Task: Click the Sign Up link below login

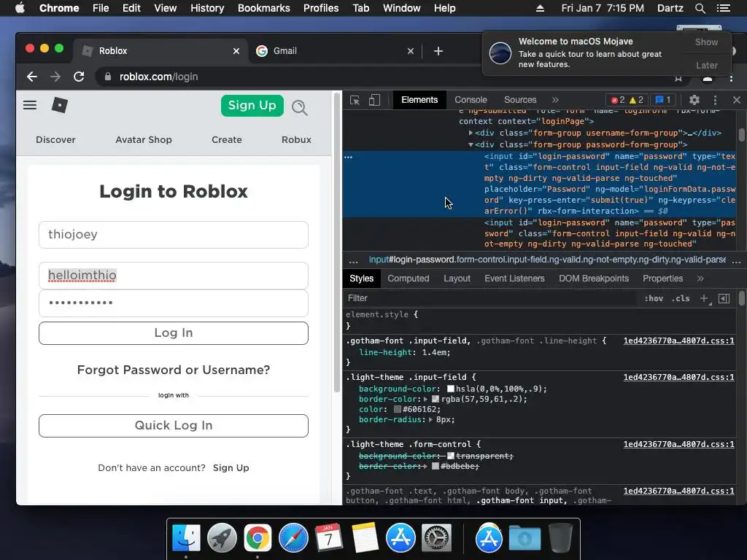Action: pyautogui.click(x=231, y=468)
